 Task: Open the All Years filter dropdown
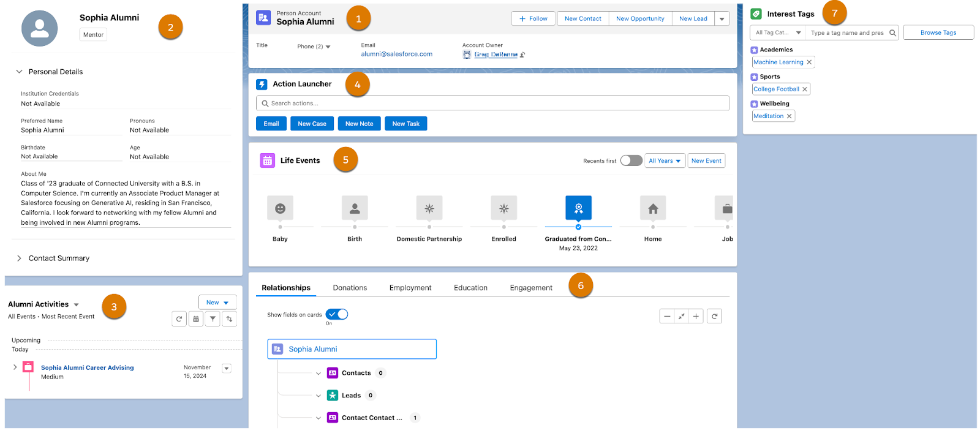665,160
